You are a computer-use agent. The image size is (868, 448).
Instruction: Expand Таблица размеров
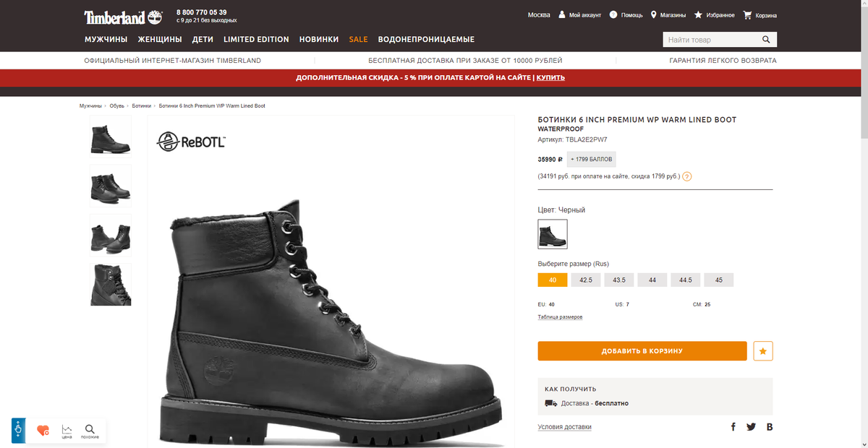click(x=559, y=316)
